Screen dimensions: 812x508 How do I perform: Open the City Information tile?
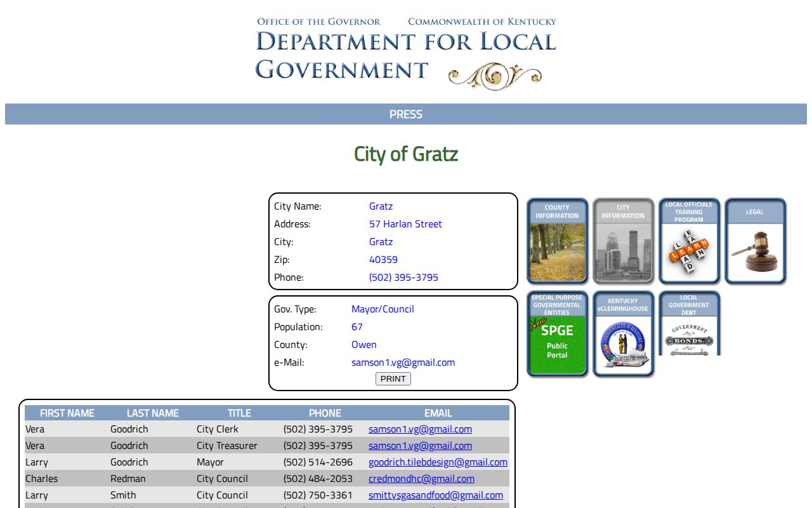pyautogui.click(x=623, y=241)
